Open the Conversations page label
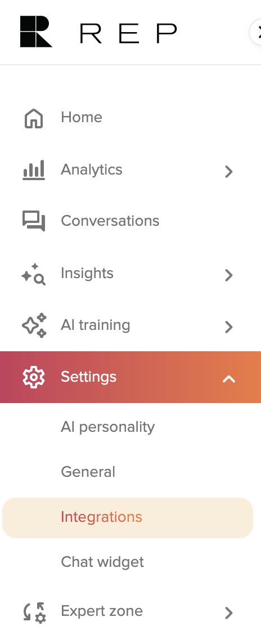The height and width of the screenshot is (644, 261). click(110, 221)
